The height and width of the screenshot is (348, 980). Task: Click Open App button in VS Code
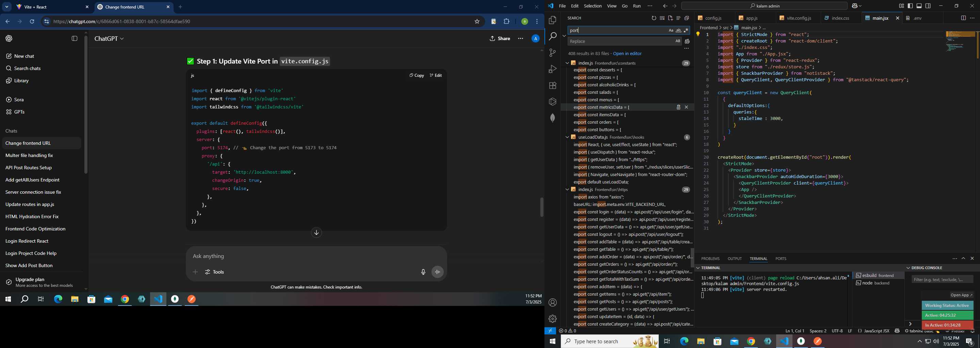tap(961, 295)
